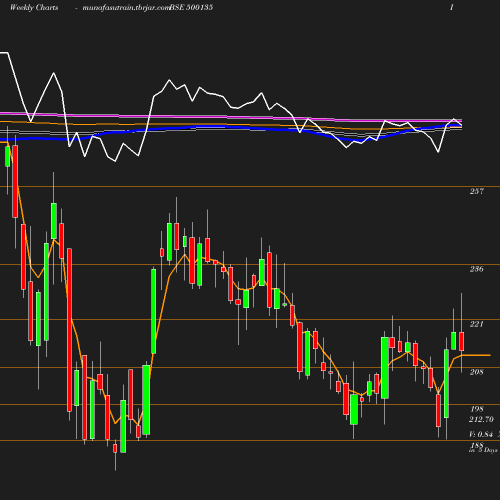This screenshot has height=500, width=500.
Task: Click the 236 price level label
Action: click(477, 269)
